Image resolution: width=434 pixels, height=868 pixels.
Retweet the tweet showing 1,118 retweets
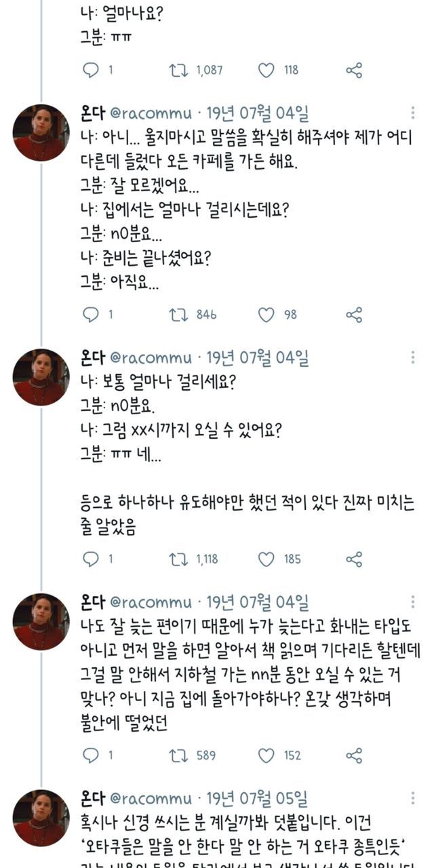[177, 559]
